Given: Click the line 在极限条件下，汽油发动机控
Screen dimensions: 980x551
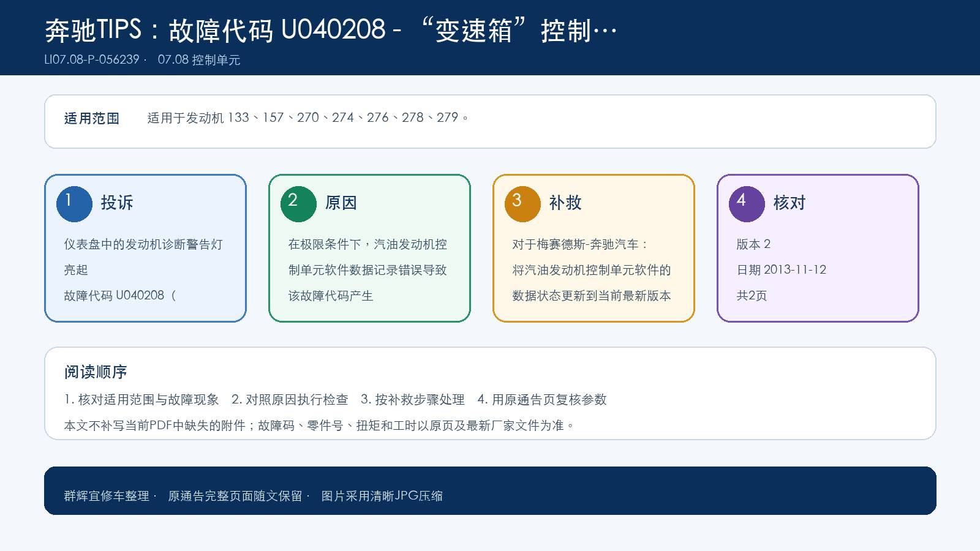Looking at the screenshot, I should 367,244.
